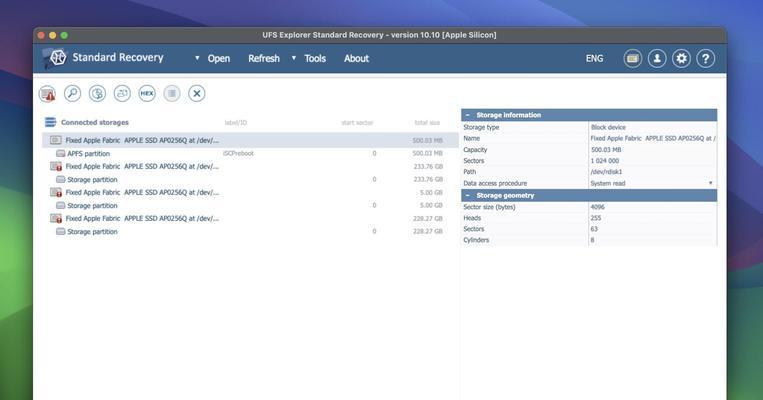Open the About menu
The image size is (763, 400).
pyautogui.click(x=356, y=58)
